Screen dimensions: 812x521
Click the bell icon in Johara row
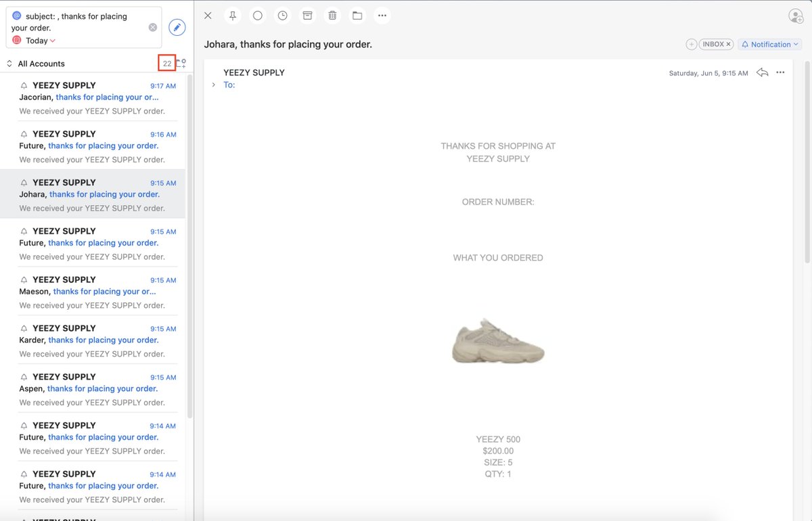pyautogui.click(x=24, y=183)
